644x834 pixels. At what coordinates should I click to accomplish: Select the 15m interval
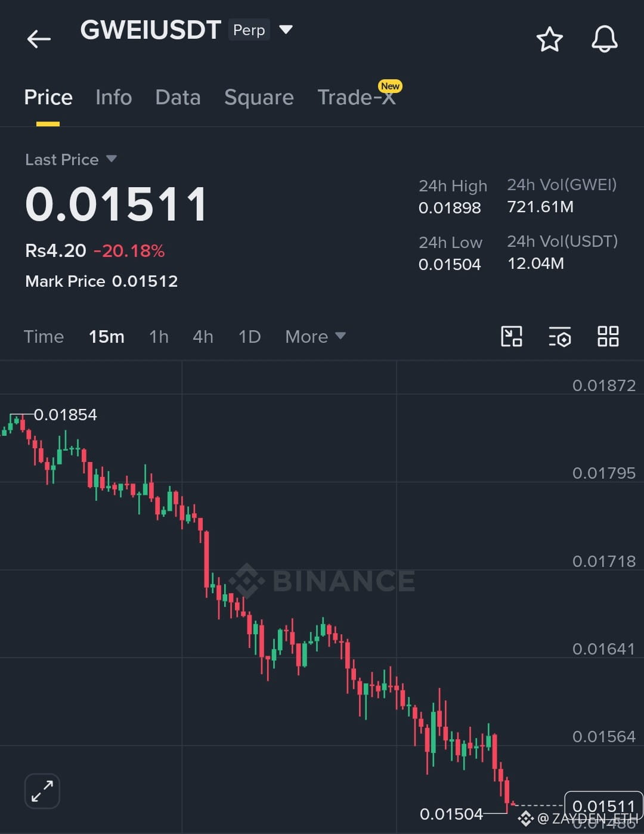coord(107,337)
